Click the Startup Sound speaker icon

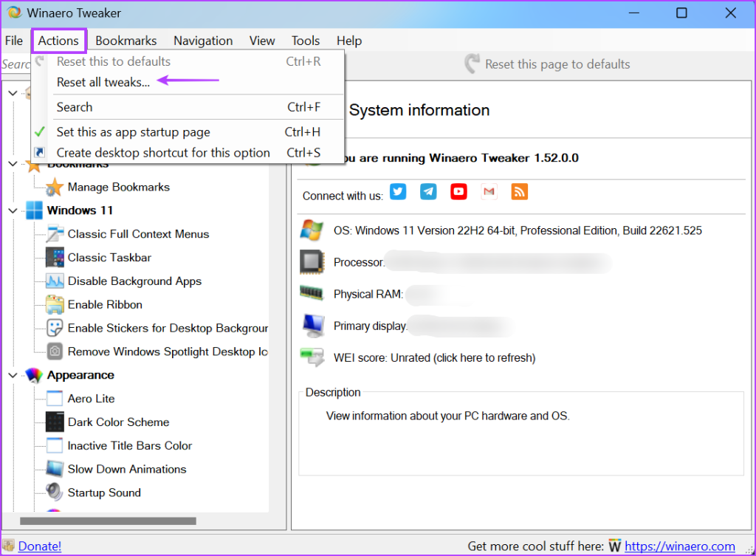pos(55,492)
